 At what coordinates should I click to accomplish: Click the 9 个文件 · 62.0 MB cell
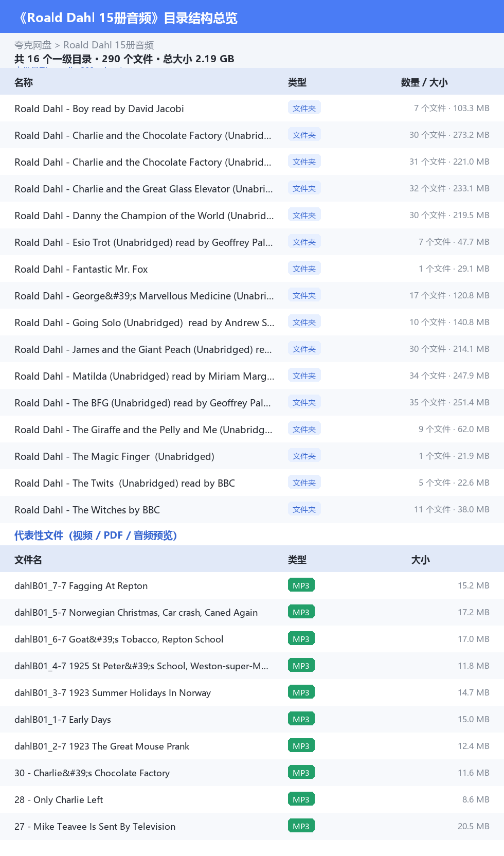(x=454, y=429)
